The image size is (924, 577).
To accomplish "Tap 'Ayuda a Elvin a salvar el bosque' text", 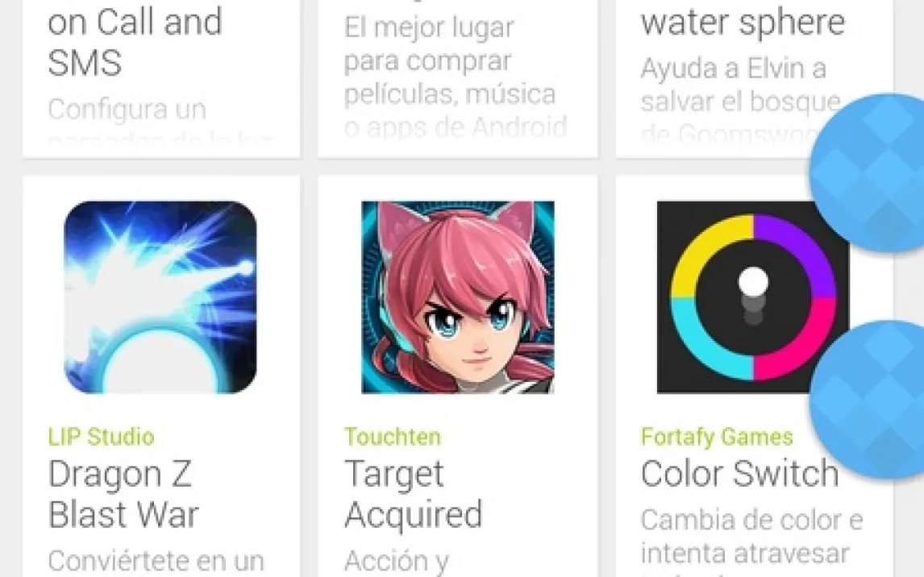I will pos(740,85).
